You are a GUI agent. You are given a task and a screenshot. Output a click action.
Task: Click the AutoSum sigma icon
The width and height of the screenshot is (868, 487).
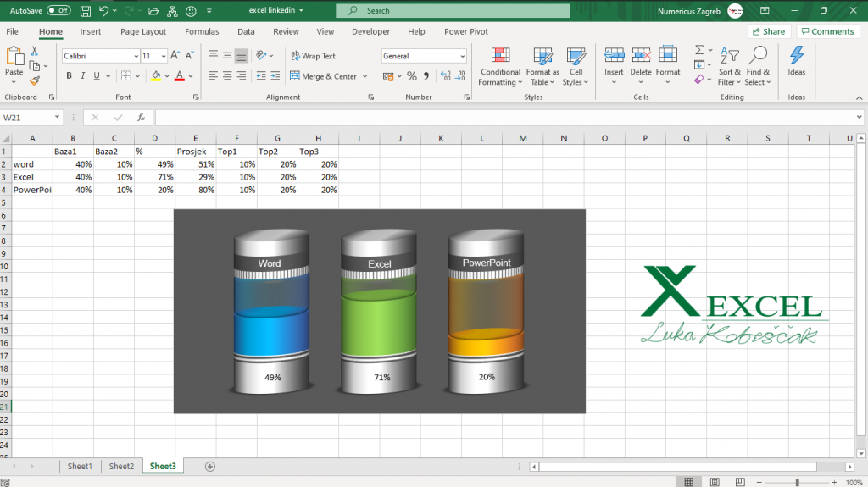coord(699,50)
